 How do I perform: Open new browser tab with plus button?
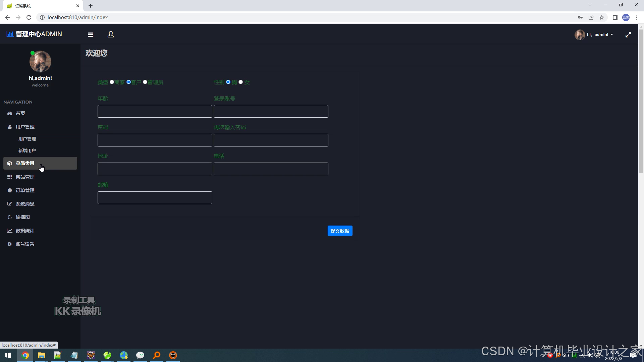[91, 6]
